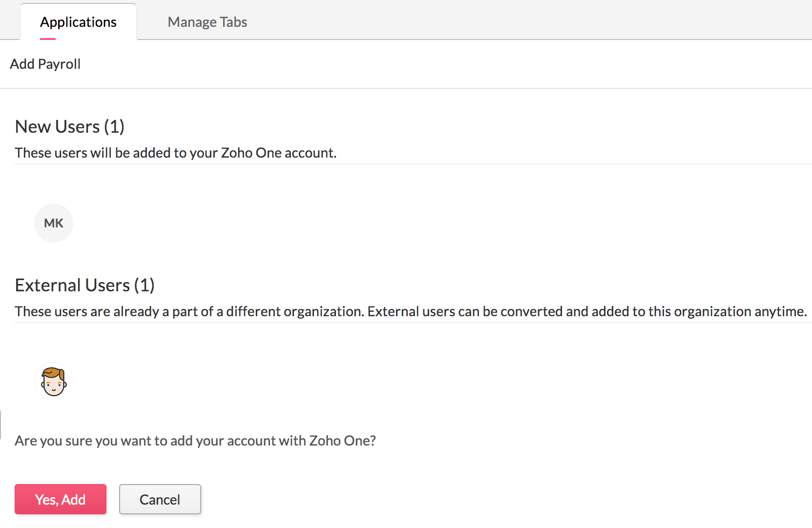812x528 pixels.
Task: Click the external user face avatar
Action: tap(54, 382)
